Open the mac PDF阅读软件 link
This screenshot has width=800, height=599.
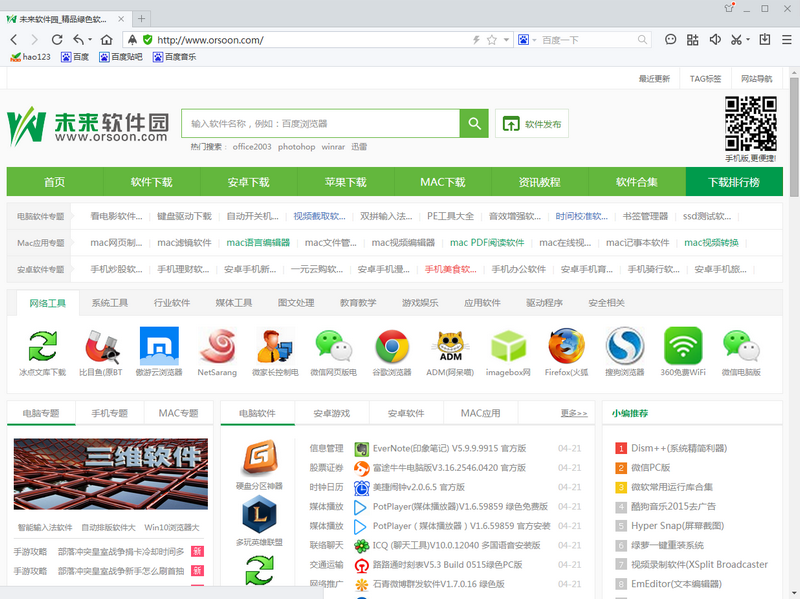(x=487, y=243)
